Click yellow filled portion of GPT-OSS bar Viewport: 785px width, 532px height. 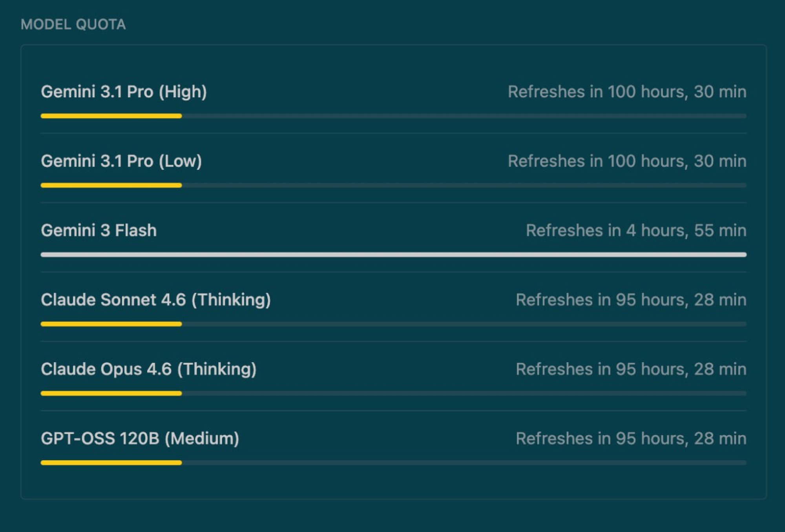[x=111, y=463]
